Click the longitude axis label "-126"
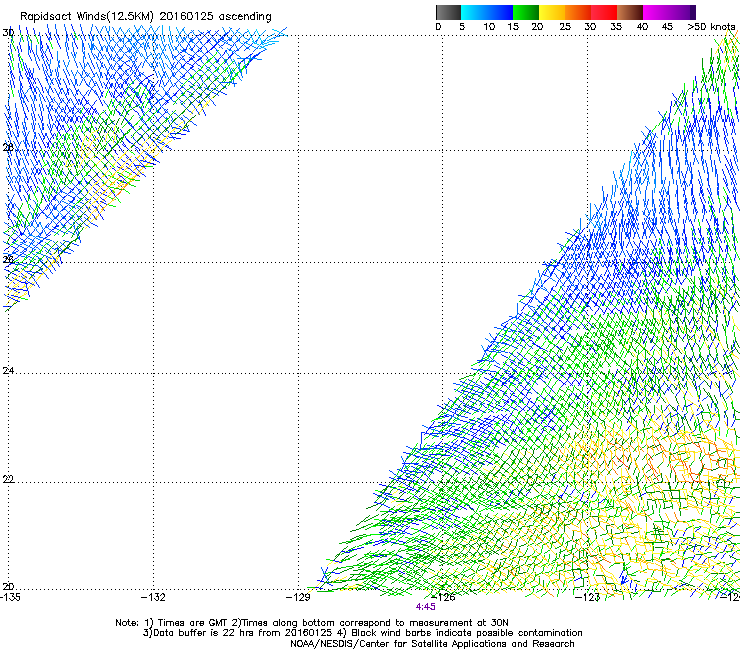Image resolution: width=740 pixels, height=650 pixels. [x=443, y=597]
